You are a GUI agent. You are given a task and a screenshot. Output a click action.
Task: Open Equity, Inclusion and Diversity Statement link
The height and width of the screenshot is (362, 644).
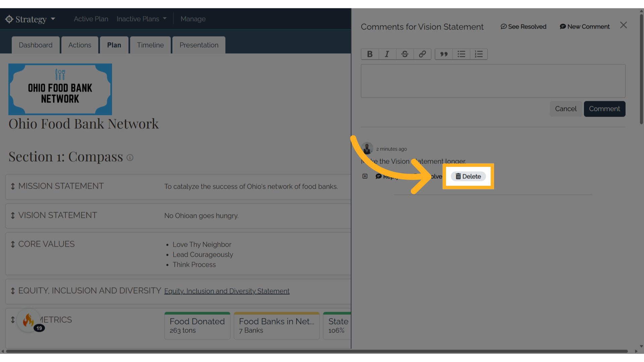(227, 291)
